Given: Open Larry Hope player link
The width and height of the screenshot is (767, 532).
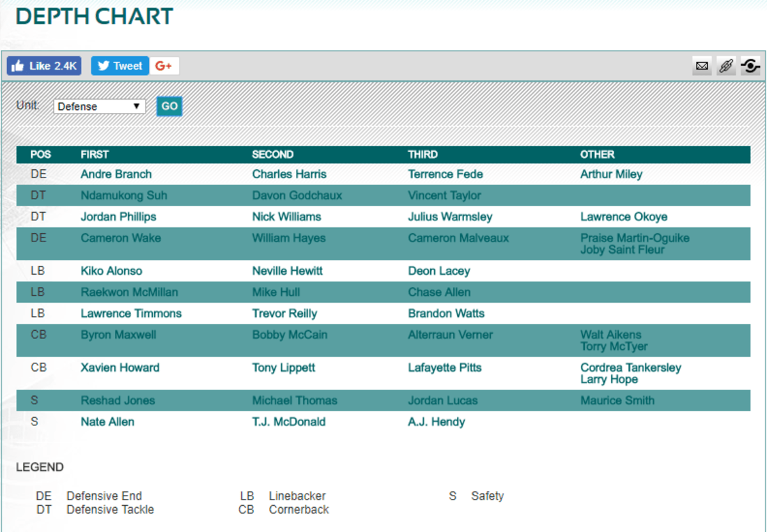Looking at the screenshot, I should [609, 379].
